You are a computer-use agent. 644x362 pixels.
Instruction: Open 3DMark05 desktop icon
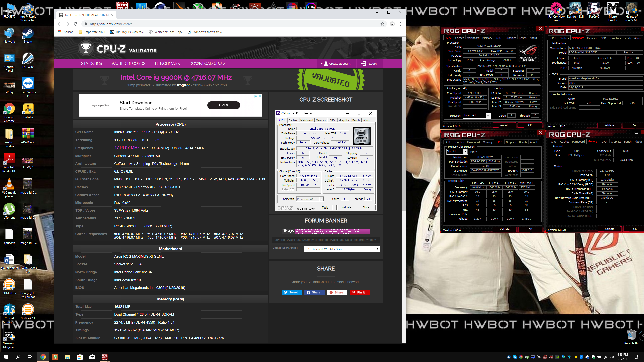tap(9, 287)
